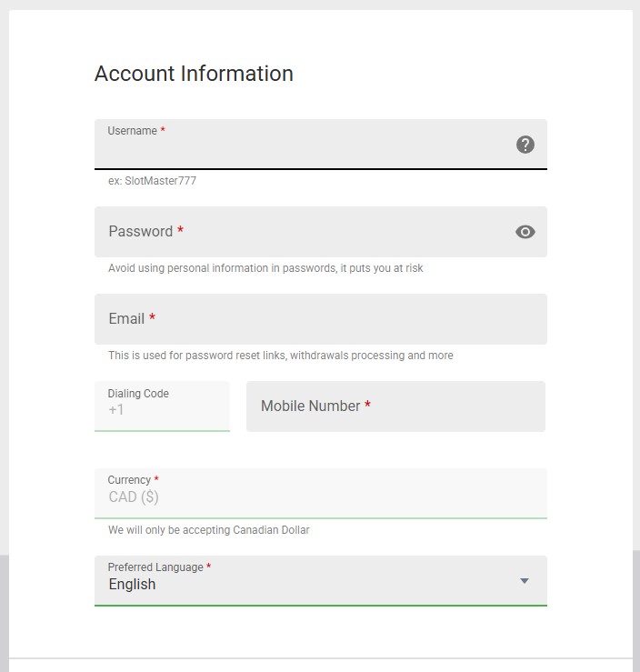
Task: Click the Dialing Code +1 field
Action: (162, 408)
